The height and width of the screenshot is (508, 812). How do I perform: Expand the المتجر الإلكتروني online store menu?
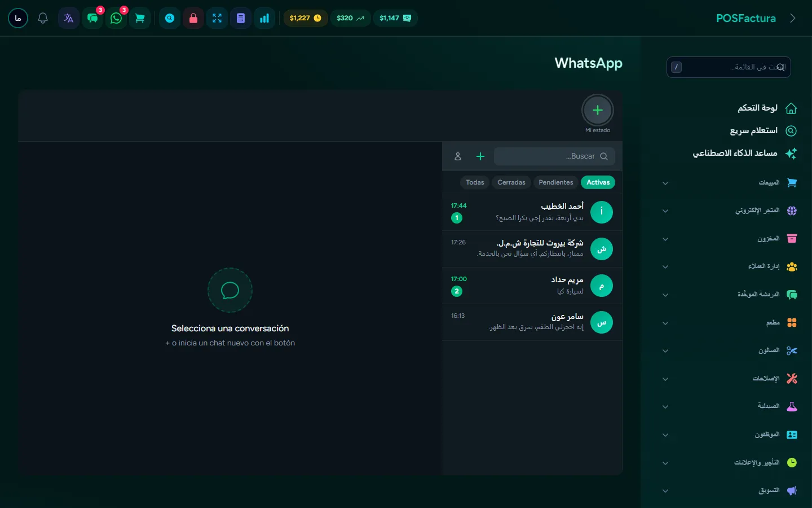click(x=729, y=211)
